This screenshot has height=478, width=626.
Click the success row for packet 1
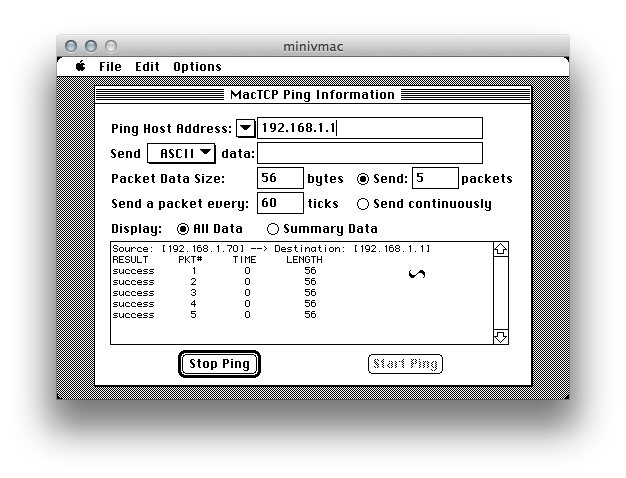click(214, 271)
